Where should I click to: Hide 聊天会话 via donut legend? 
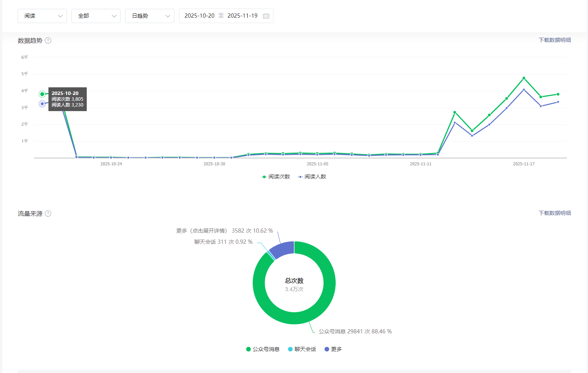[302, 349]
